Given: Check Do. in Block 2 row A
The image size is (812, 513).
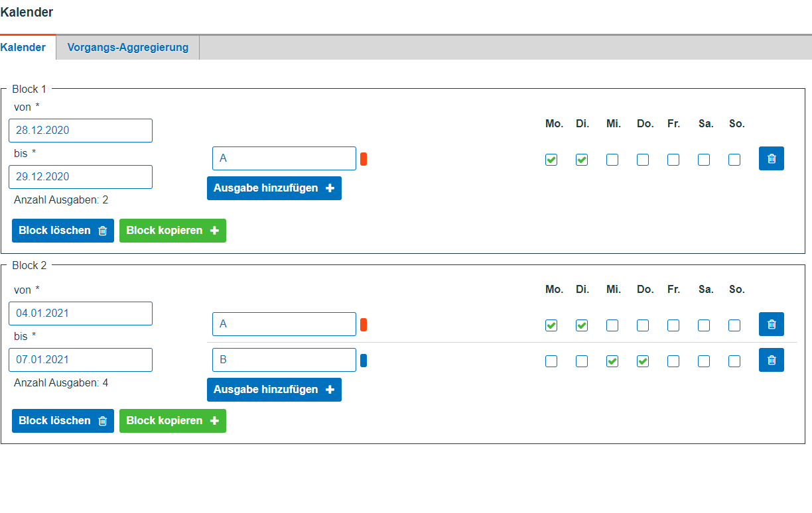Looking at the screenshot, I should 643,325.
